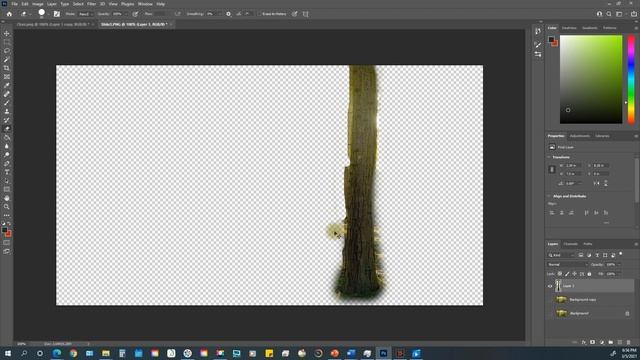Toggle visibility eye of Layer 1
The width and height of the screenshot is (640, 360).
550,286
